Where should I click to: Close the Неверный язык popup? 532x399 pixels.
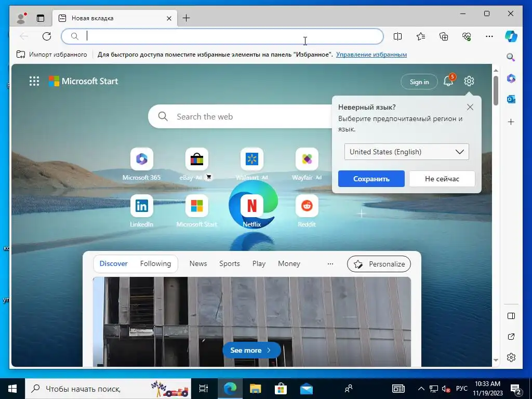(470, 107)
